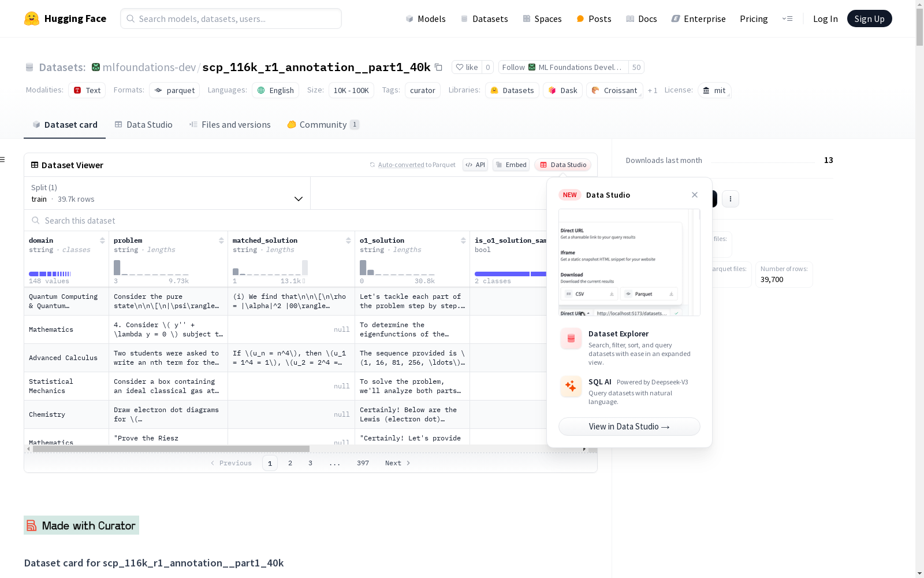This screenshot has height=578, width=924.
Task: Click the Sign Up button
Action: click(x=869, y=18)
